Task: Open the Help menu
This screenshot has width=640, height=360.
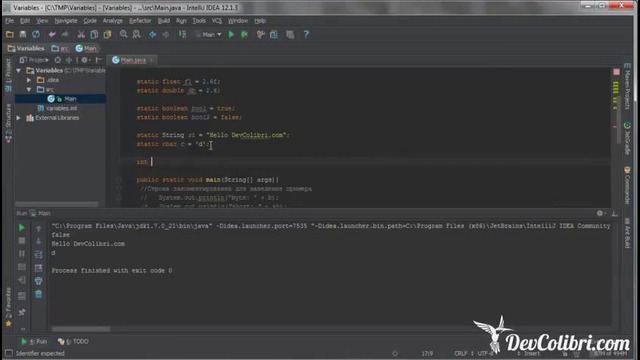Action: (x=260, y=21)
